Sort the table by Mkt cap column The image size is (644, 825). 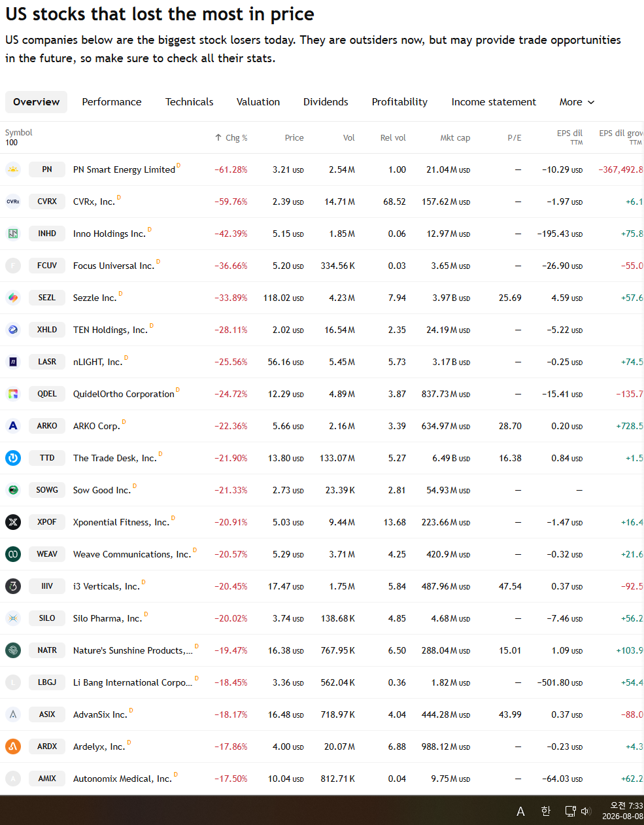(455, 138)
